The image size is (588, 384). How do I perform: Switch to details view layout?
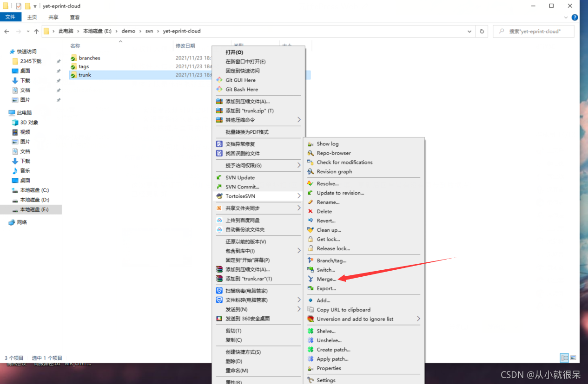click(x=564, y=358)
